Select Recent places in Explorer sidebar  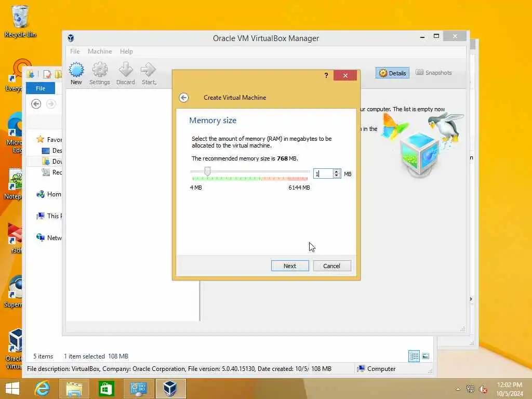click(x=51, y=172)
